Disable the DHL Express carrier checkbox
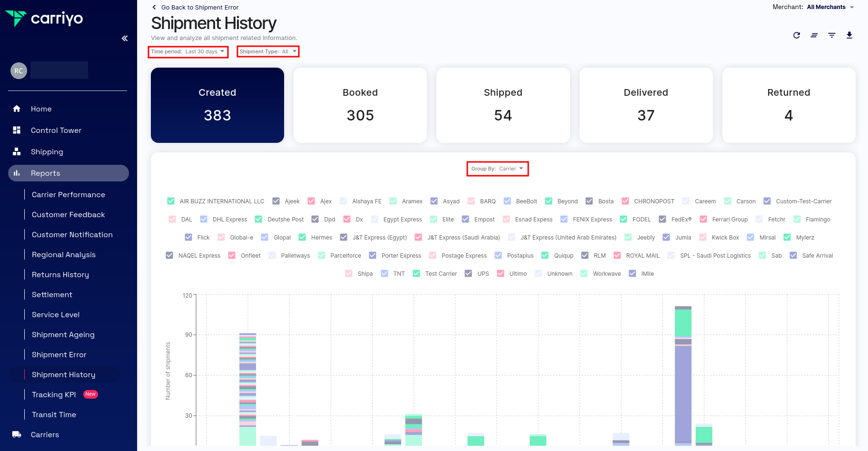The image size is (868, 451). point(204,219)
